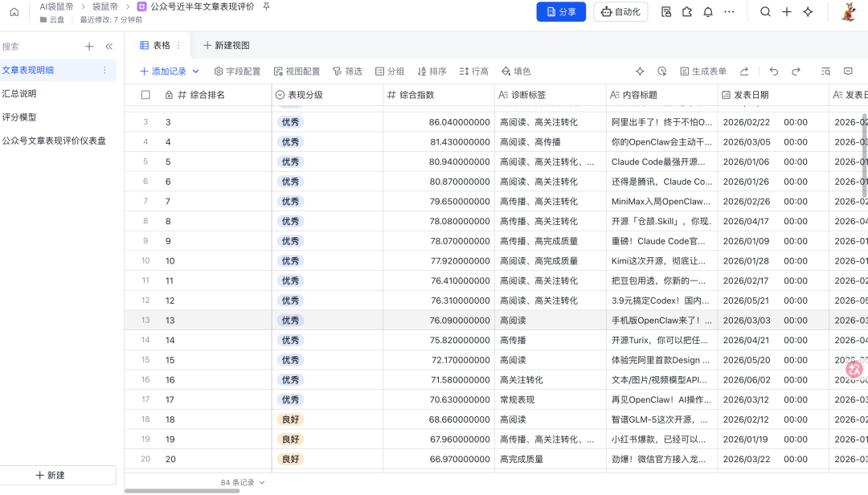Click the top bar plus create icon
Viewport: 868px width, 495px height.
tap(787, 11)
